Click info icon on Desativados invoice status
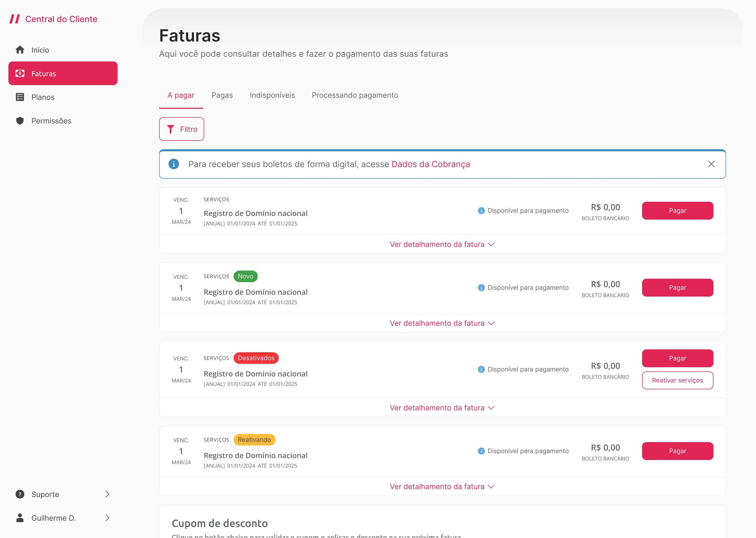 [x=481, y=369]
